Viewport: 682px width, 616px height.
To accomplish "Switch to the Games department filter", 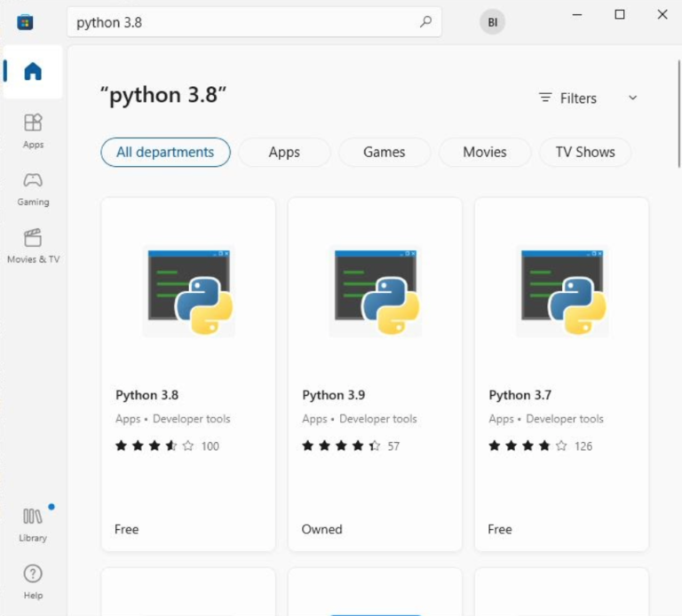I will click(384, 152).
